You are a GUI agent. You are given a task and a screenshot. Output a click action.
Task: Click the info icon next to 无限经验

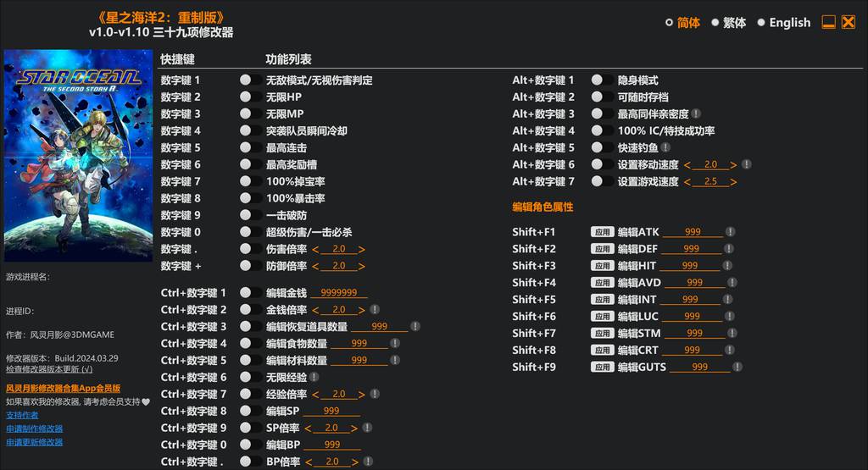(x=314, y=377)
